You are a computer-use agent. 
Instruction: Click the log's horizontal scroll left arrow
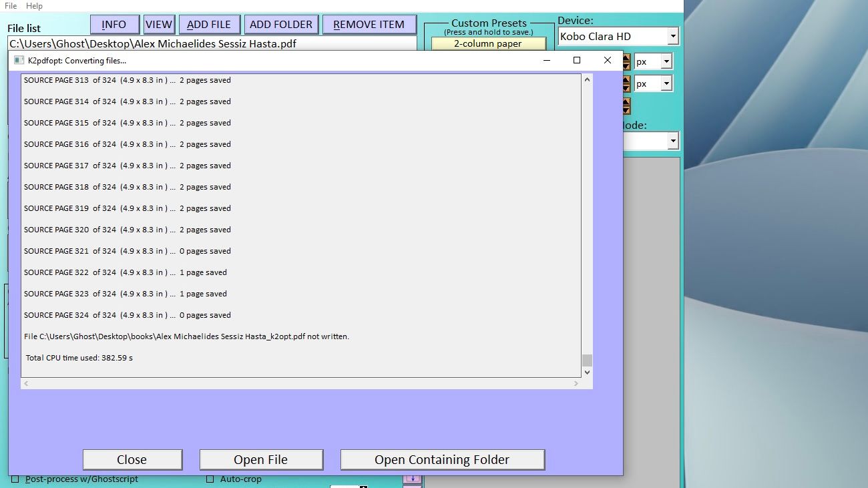click(x=27, y=383)
